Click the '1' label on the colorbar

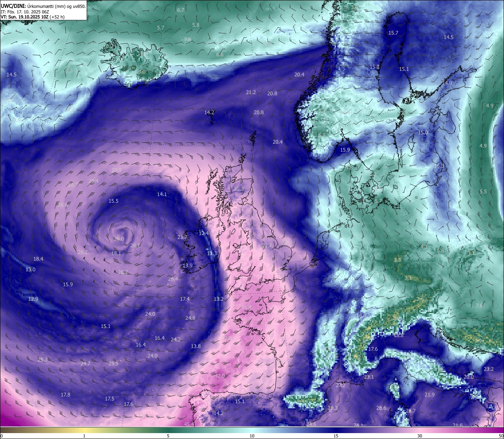pos(84,436)
